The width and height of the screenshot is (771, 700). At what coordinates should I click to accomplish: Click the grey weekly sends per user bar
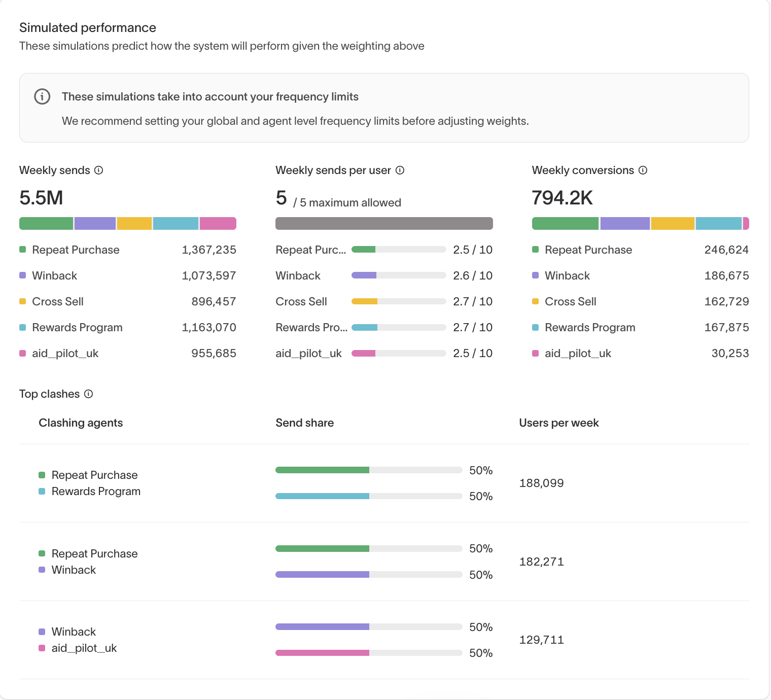coord(384,224)
